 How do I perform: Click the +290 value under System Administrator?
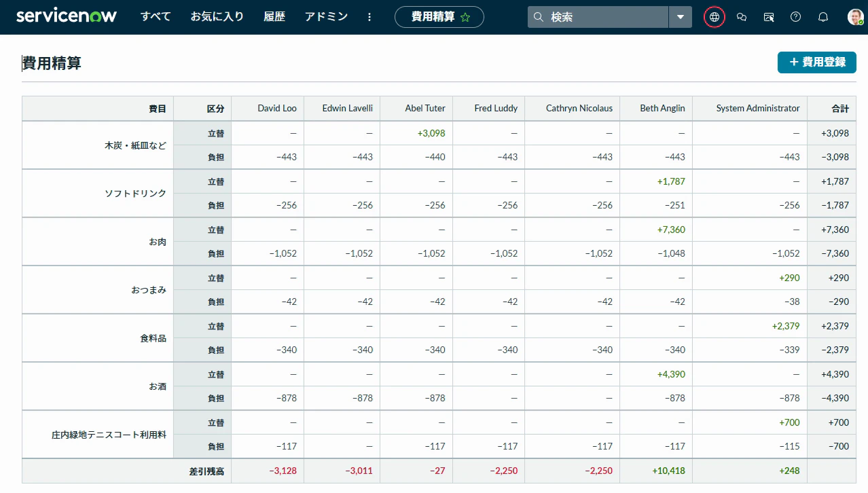pos(789,278)
